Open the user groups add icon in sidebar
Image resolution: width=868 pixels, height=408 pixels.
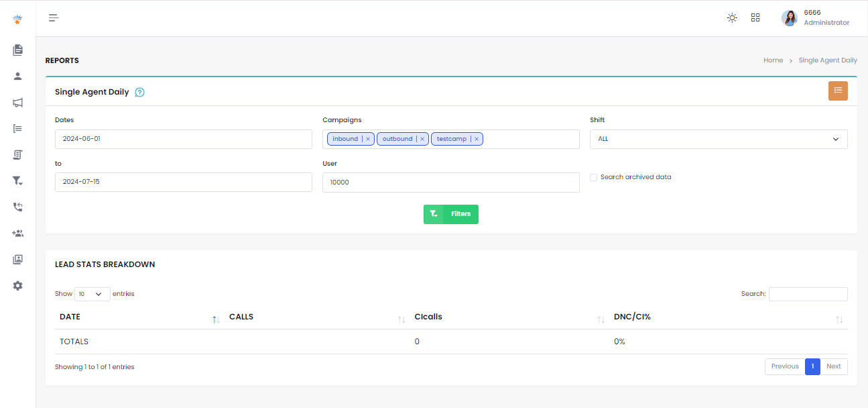pos(18,234)
